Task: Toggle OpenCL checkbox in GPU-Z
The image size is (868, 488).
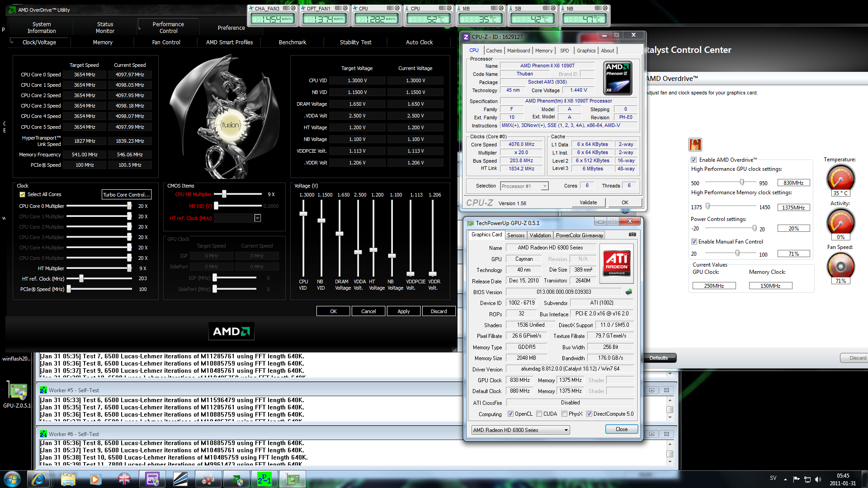Action: pyautogui.click(x=510, y=414)
